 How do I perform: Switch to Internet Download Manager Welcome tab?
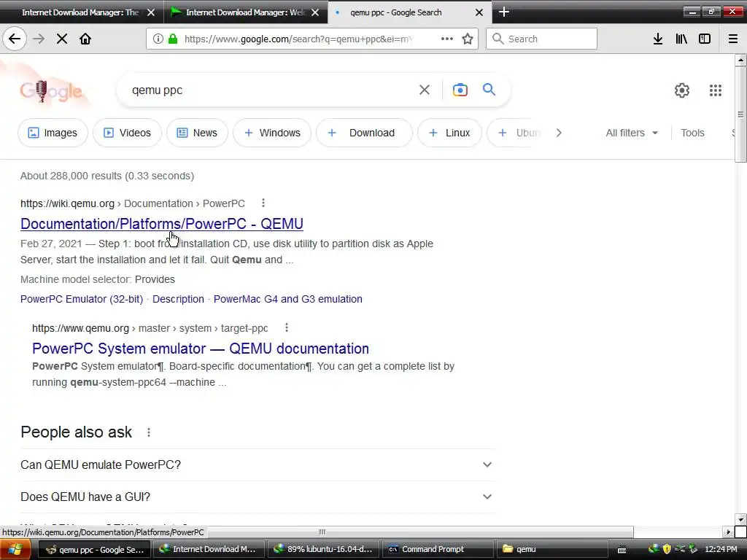tap(245, 12)
